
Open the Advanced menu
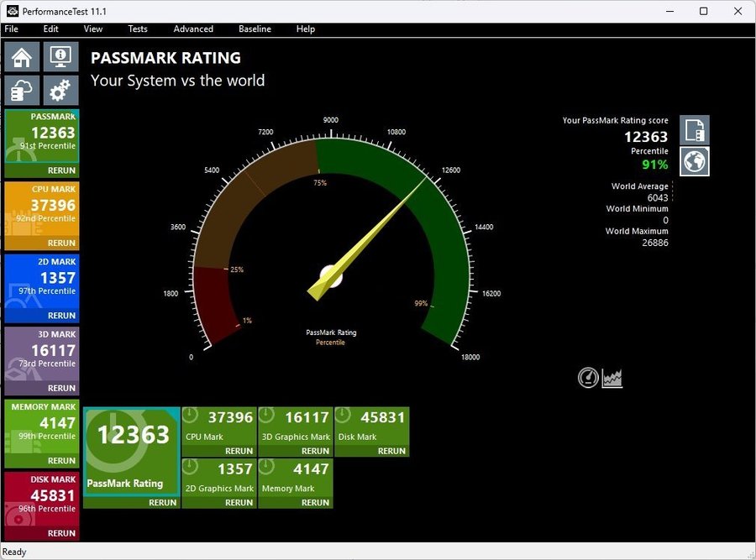pos(193,29)
